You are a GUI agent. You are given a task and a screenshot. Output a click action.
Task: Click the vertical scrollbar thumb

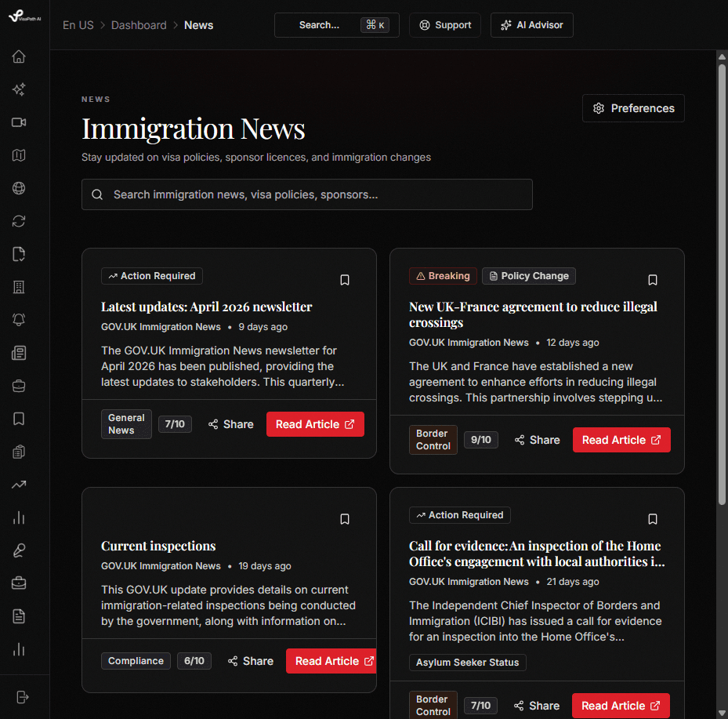click(722, 285)
